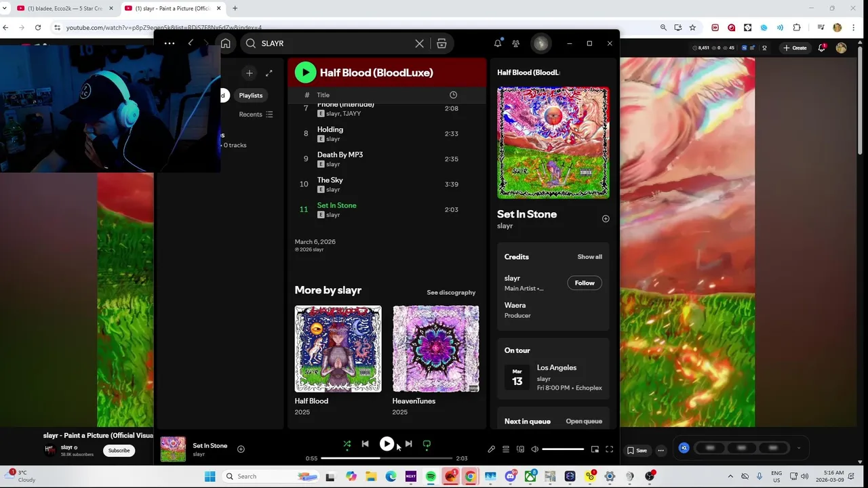The image size is (868, 488).
Task: Open Spotify from the taskbar
Action: [431, 476]
